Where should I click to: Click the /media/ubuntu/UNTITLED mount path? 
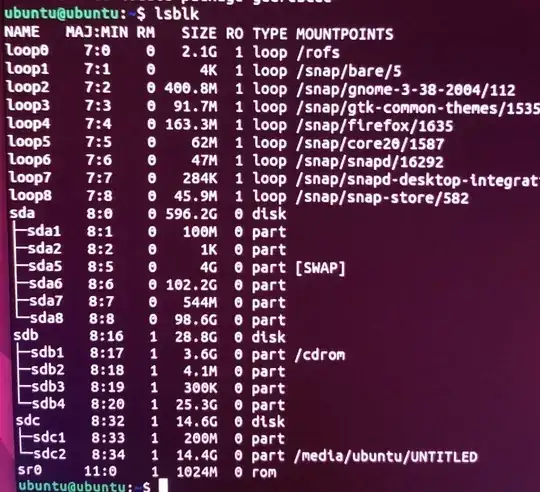pyautogui.click(x=386, y=457)
